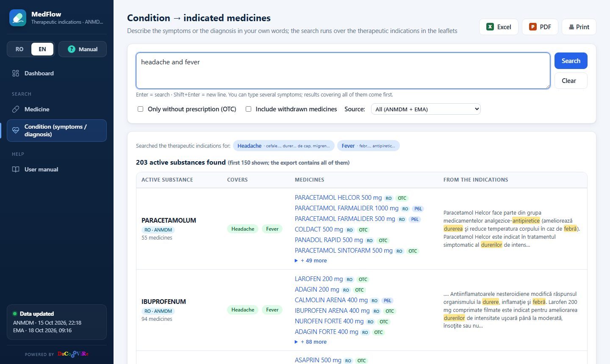Click the Dashboard grid icon

[16, 73]
